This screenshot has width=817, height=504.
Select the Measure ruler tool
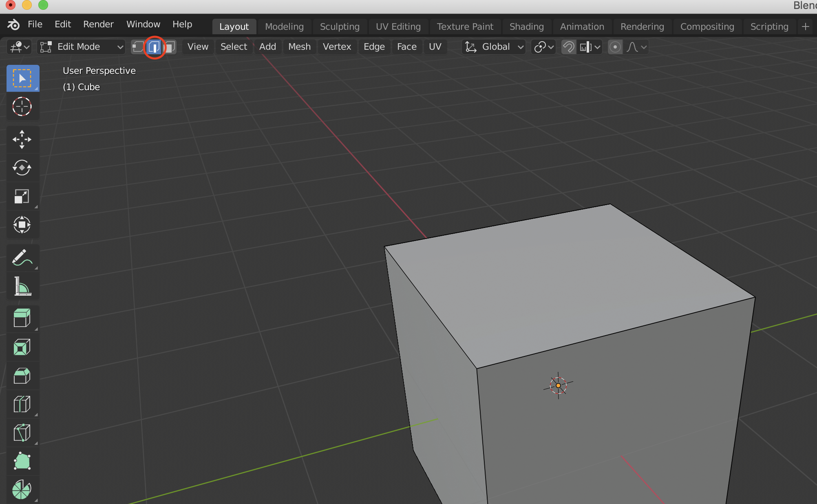point(23,286)
